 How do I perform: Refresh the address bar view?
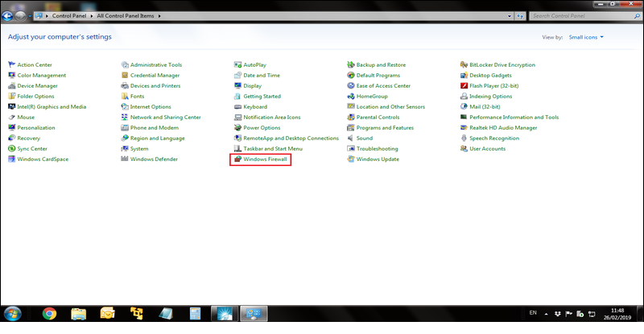(520, 16)
